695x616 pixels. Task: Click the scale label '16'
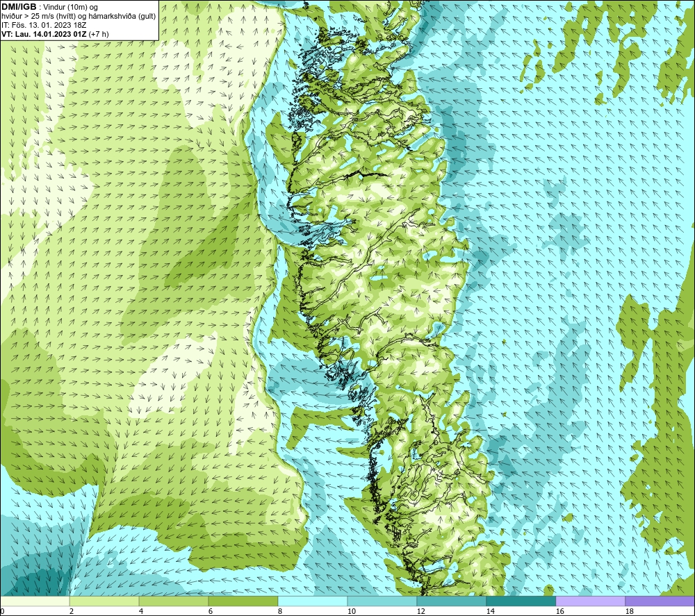[x=559, y=612]
